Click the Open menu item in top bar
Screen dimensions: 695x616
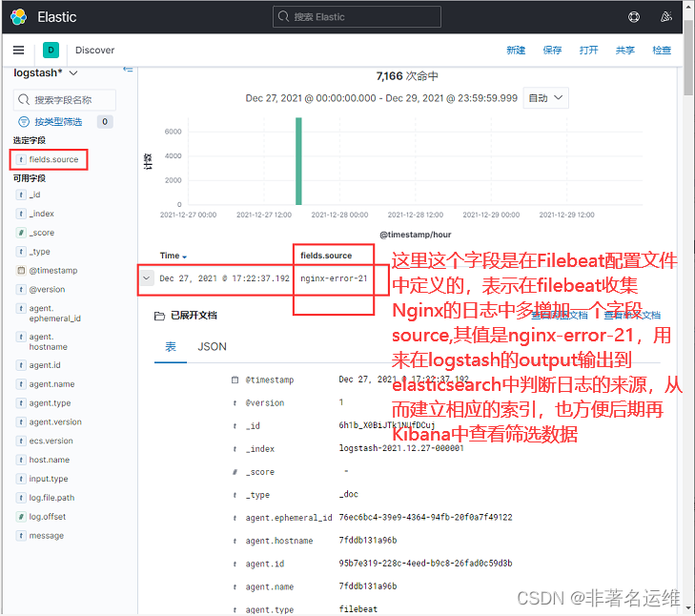tap(588, 51)
